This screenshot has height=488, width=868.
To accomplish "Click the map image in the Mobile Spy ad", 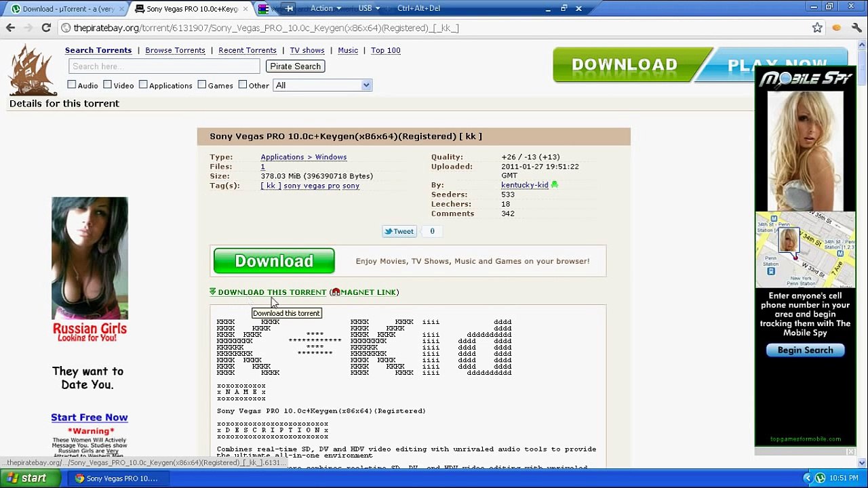I will (x=805, y=250).
